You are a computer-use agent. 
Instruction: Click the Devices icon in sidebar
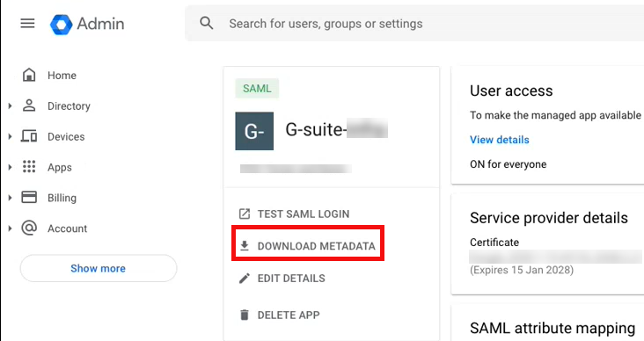[x=29, y=136]
